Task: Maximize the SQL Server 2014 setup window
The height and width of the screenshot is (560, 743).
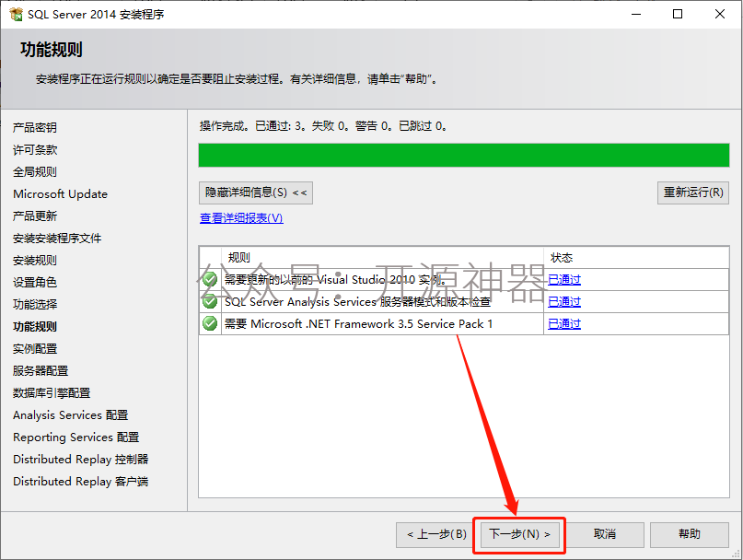Action: click(678, 14)
